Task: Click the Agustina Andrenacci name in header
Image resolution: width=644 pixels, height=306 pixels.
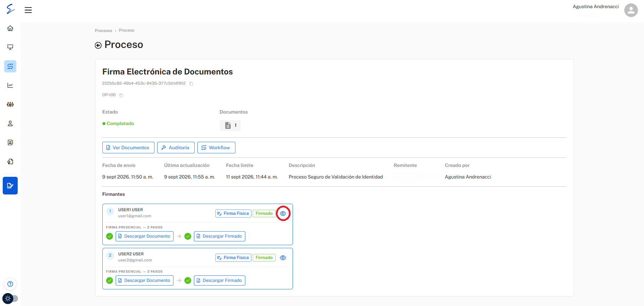Action: click(596, 6)
